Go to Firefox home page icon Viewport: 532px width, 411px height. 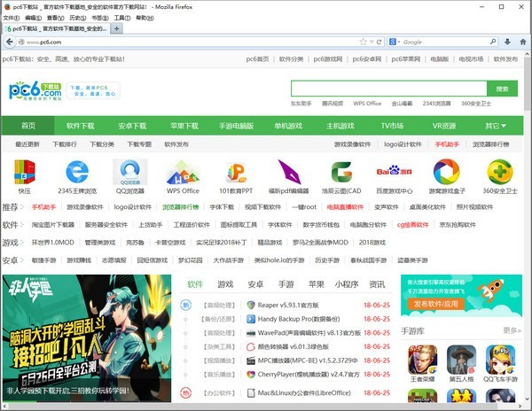point(523,42)
